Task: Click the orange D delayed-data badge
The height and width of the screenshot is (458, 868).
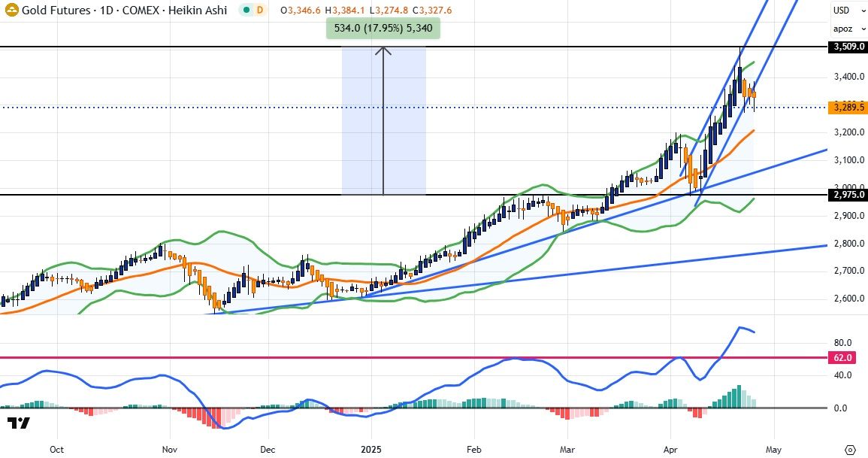Action: (x=259, y=10)
